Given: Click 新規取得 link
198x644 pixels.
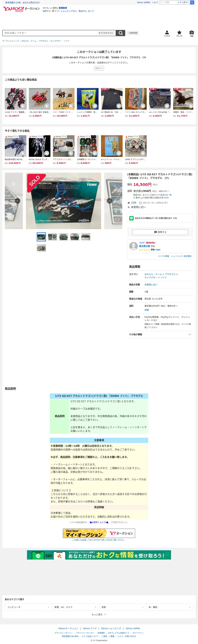Looking at the screenshot, I should pos(63,8).
